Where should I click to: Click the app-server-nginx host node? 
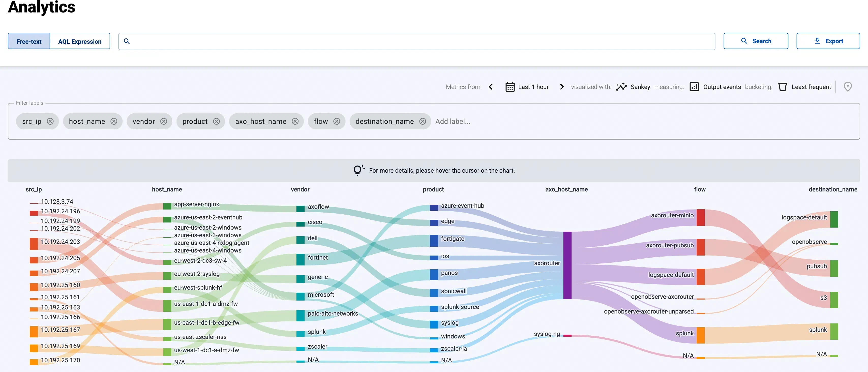(x=167, y=206)
